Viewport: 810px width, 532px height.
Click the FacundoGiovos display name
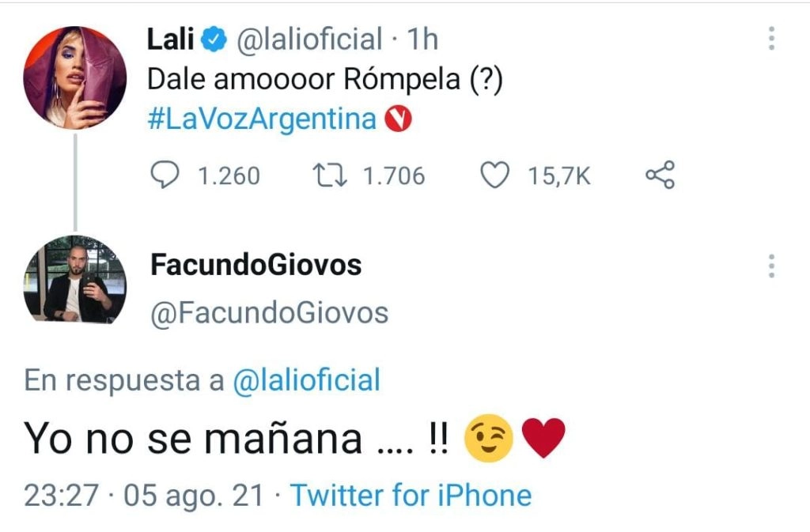coord(255,265)
